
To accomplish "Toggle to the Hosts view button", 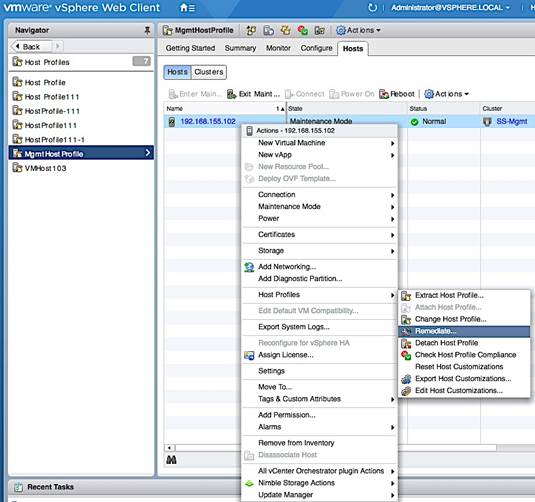I will pos(177,72).
